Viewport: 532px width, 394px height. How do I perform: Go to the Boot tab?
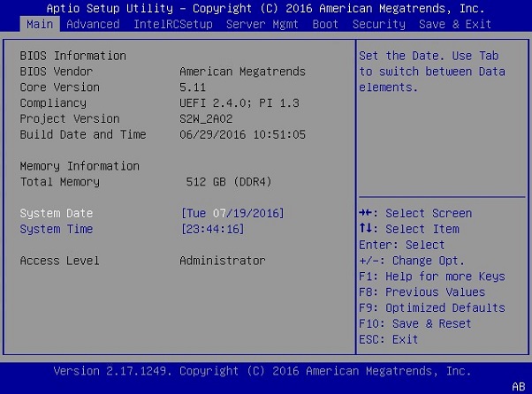(x=325, y=24)
